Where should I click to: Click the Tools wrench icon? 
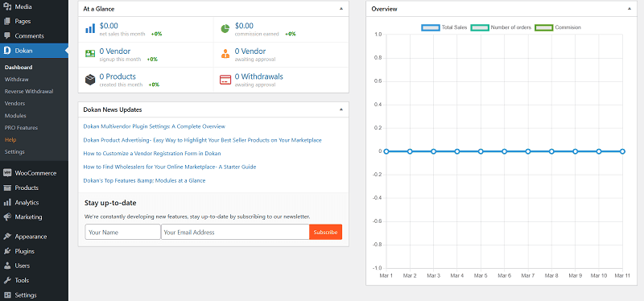tap(7, 280)
